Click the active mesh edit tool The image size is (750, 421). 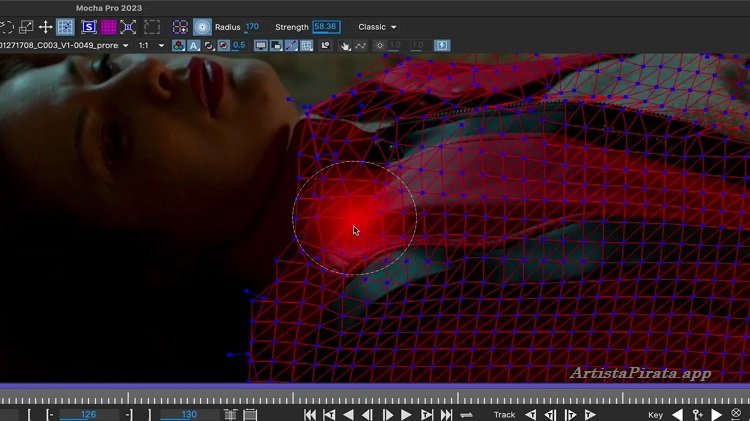65,27
